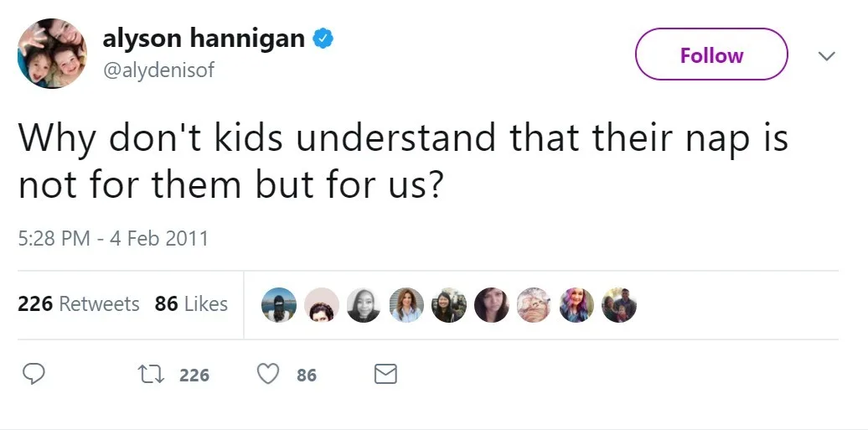Open first liker avatar with lake background

pyautogui.click(x=278, y=305)
